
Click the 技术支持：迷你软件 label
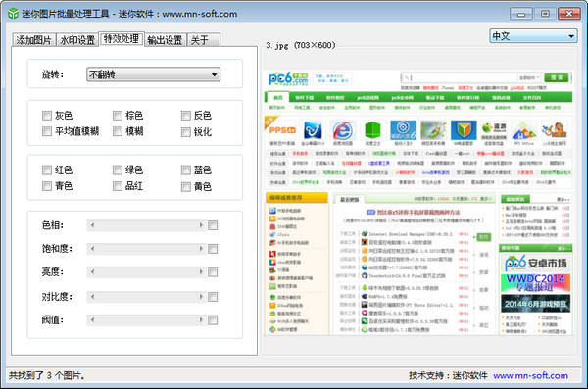(448, 376)
